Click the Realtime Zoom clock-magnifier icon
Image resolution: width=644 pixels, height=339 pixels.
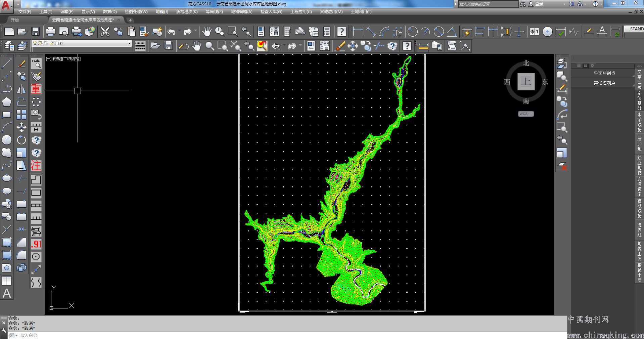pyautogui.click(x=220, y=32)
